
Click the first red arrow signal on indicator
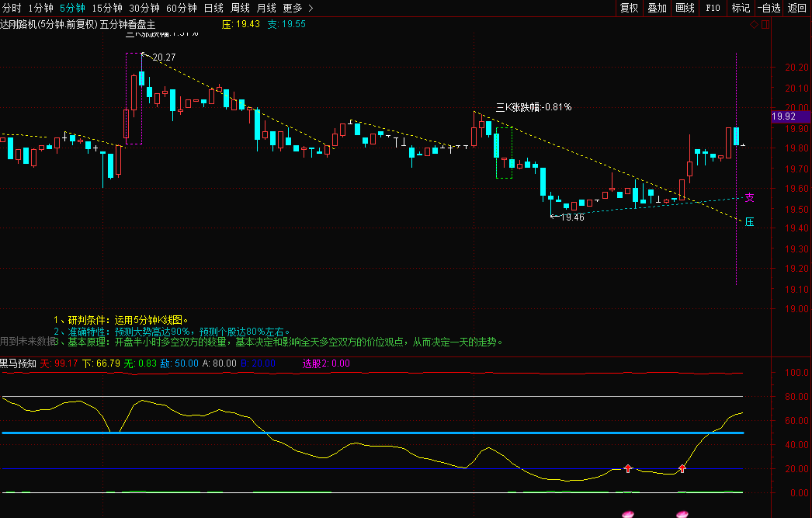coord(628,468)
